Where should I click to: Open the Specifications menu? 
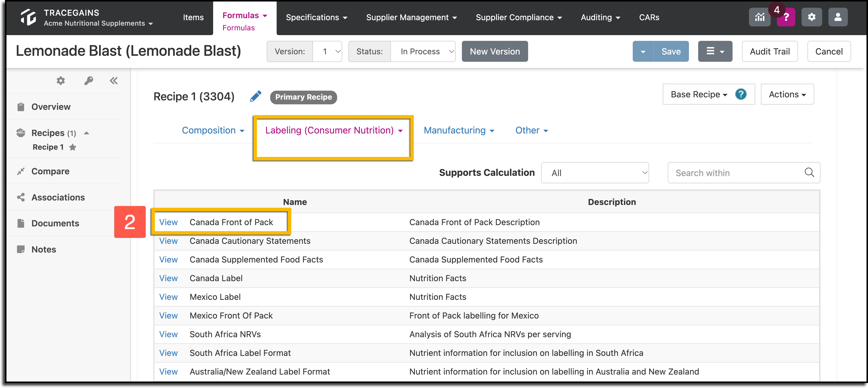pos(316,17)
